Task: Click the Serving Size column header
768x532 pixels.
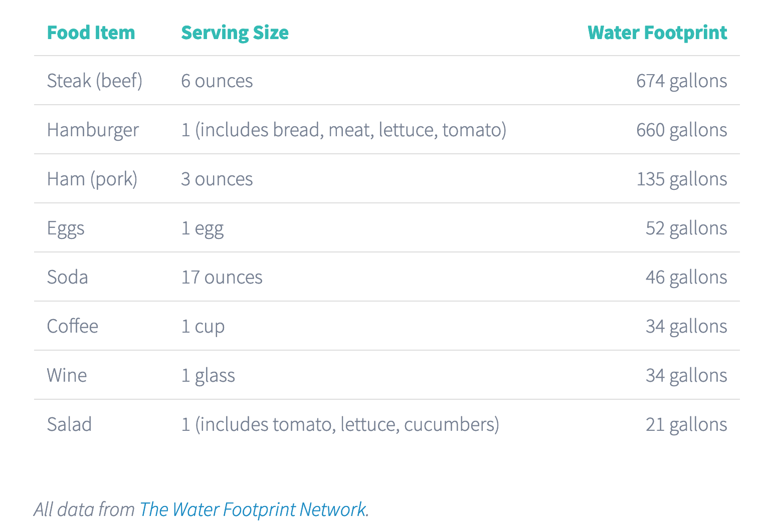Action: (235, 33)
